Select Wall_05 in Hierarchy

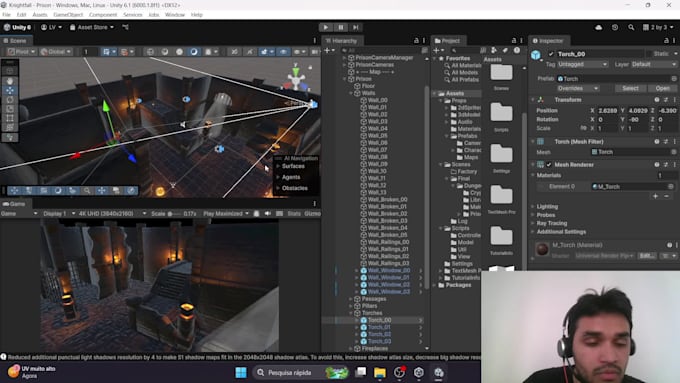pos(377,136)
